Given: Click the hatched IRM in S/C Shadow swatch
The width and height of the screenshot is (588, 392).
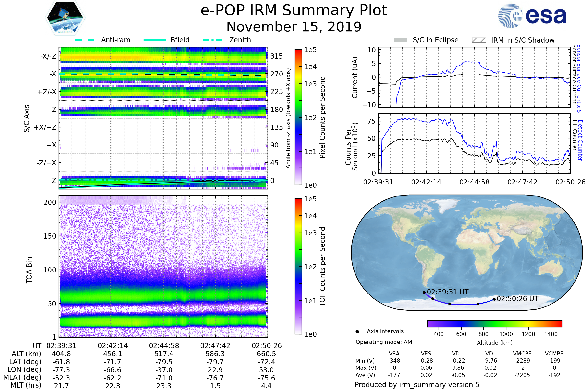Looking at the screenshot, I should coord(479,40).
